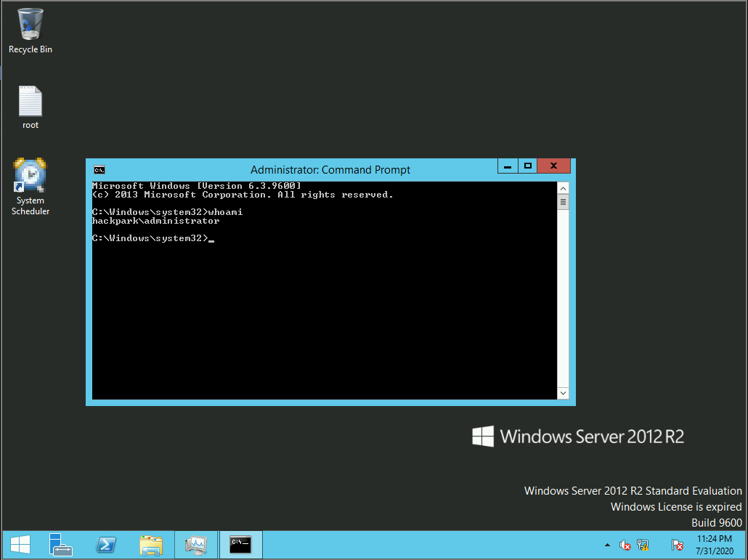The image size is (748, 560).
Task: Expand hidden icons in the system tray
Action: [608, 543]
